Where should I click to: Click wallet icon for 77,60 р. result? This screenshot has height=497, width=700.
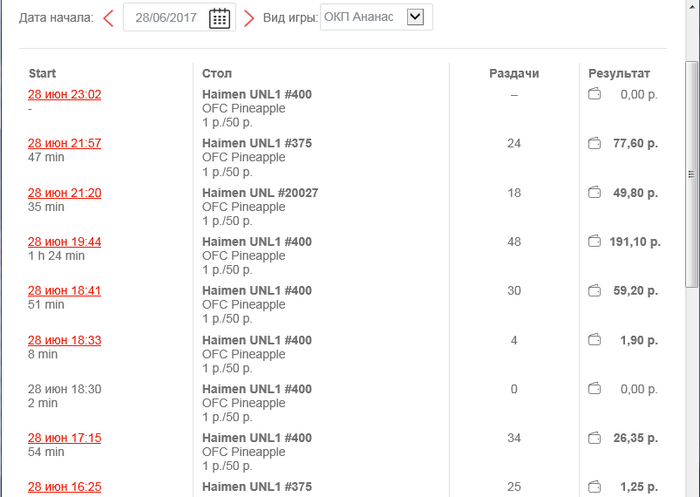tap(595, 144)
